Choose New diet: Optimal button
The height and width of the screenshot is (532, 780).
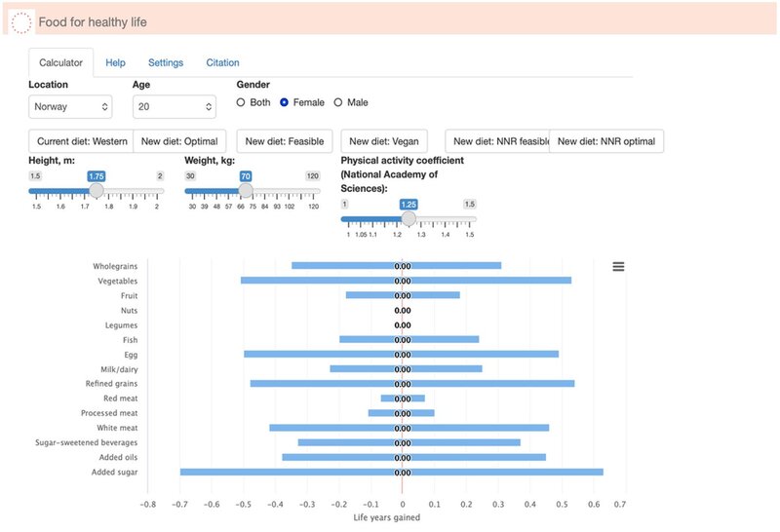click(x=180, y=141)
